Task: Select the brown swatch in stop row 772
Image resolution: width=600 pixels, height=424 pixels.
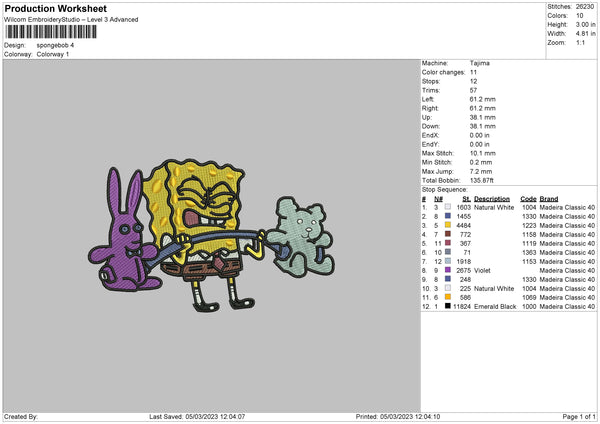Action: [x=447, y=234]
